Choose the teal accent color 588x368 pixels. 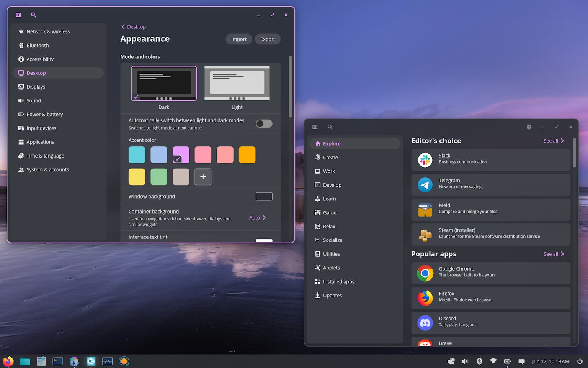(137, 155)
